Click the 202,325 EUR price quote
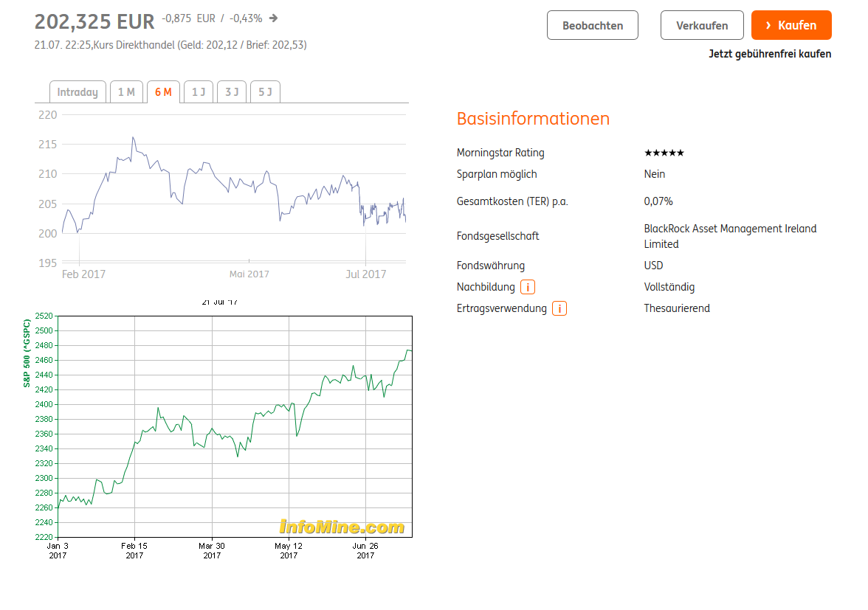The image size is (868, 610). [x=94, y=21]
